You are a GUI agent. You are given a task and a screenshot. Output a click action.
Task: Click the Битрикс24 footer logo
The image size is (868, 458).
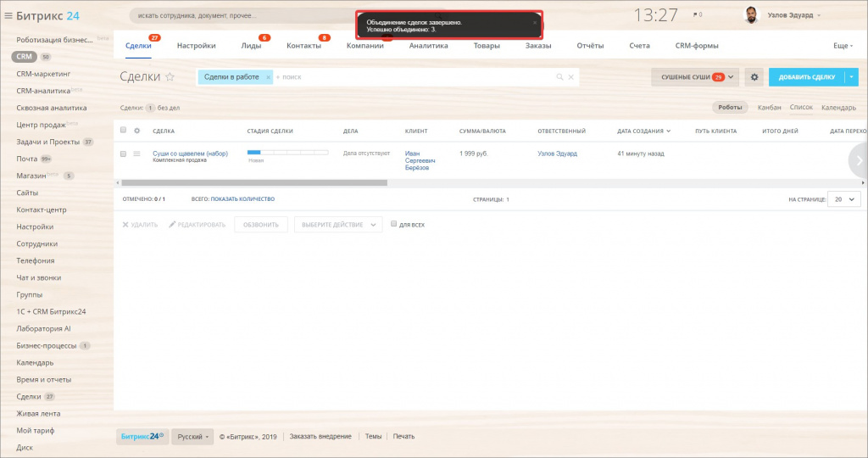142,437
